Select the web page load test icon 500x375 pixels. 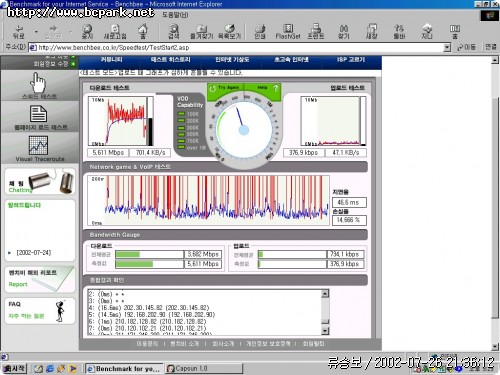39,117
